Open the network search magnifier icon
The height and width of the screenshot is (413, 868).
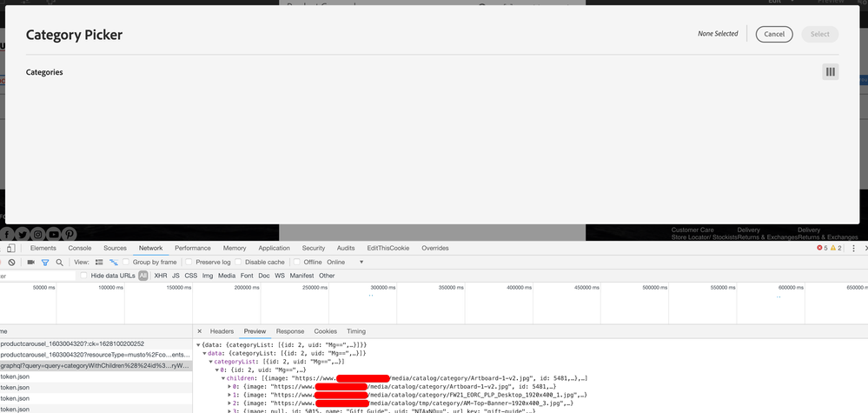(59, 262)
